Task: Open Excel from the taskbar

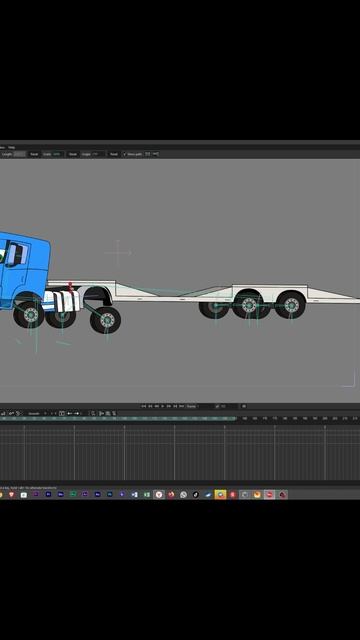Action: tap(147, 494)
